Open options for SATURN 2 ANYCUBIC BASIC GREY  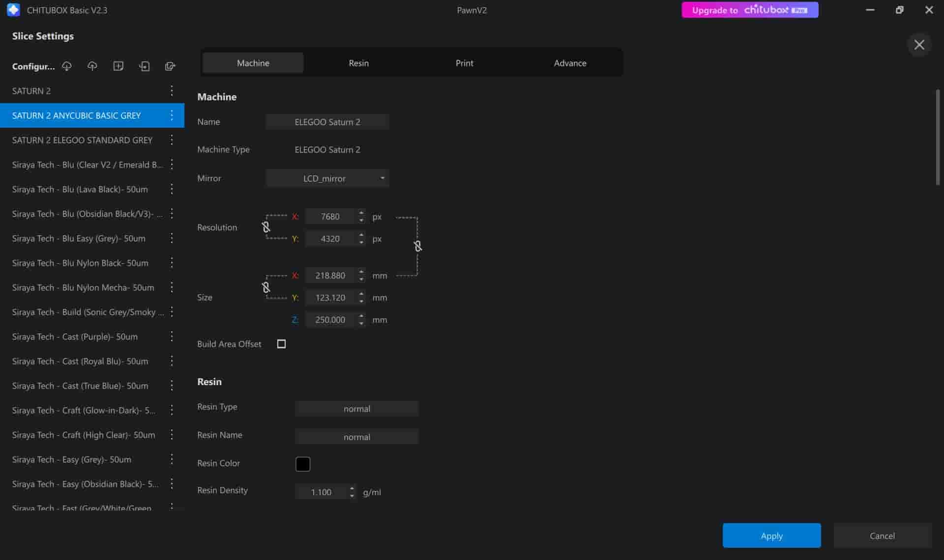pos(172,115)
